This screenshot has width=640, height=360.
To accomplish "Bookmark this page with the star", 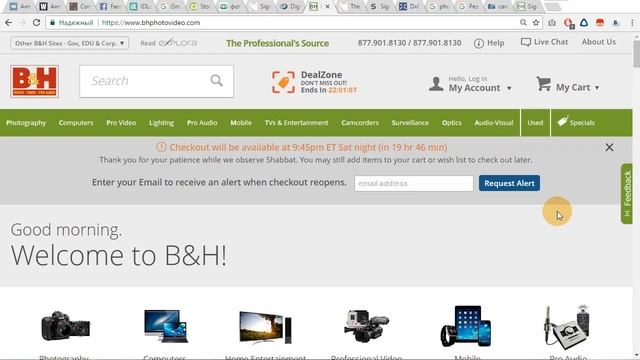I will (x=536, y=22).
